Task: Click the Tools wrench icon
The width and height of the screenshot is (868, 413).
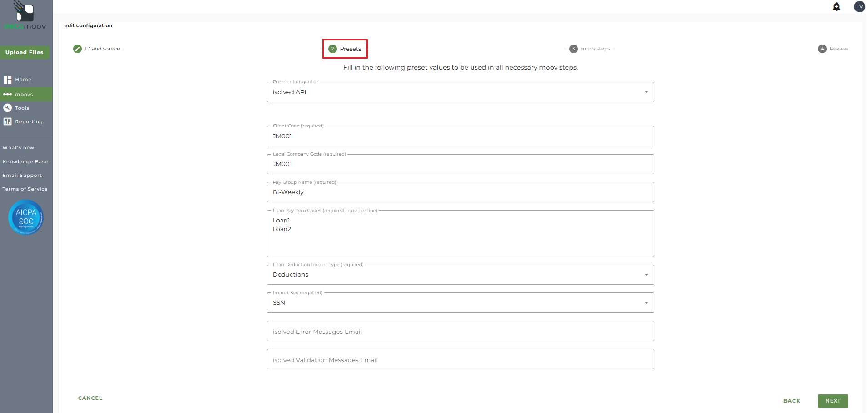Action: (x=7, y=108)
